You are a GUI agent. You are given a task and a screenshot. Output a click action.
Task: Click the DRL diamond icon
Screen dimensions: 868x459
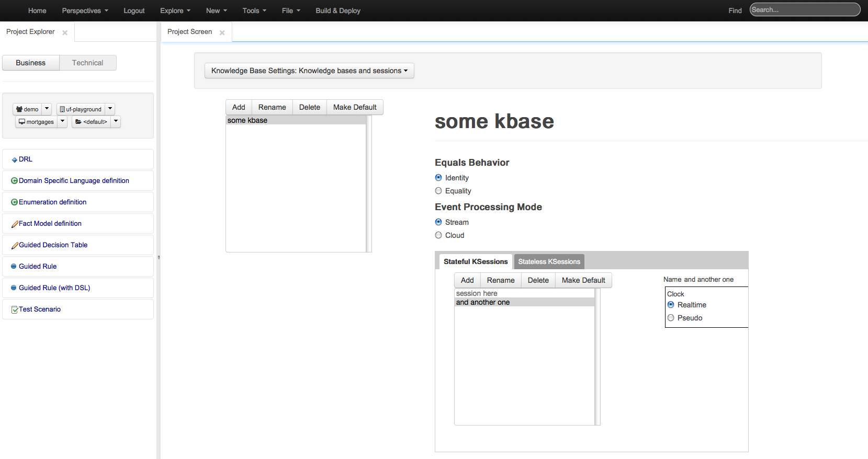14,160
